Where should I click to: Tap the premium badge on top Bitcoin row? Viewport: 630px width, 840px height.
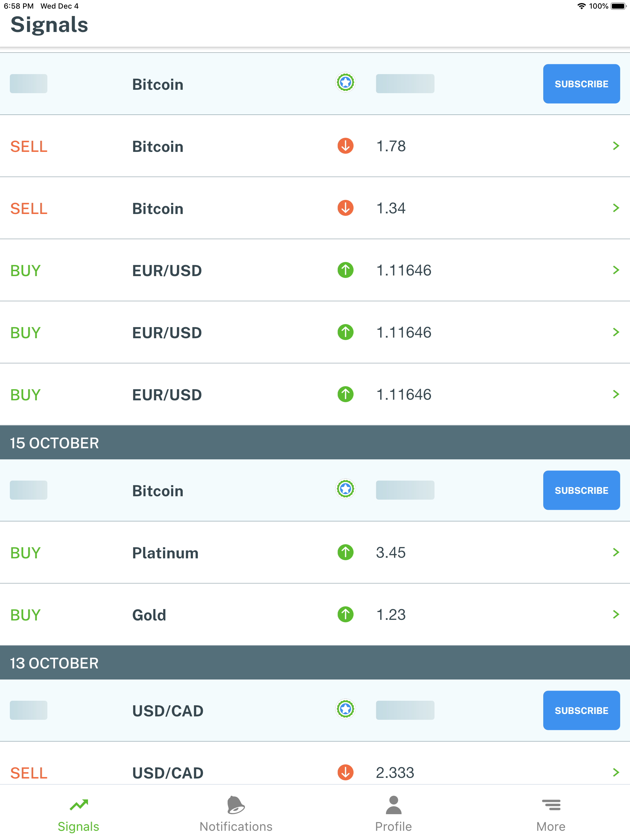(x=345, y=82)
